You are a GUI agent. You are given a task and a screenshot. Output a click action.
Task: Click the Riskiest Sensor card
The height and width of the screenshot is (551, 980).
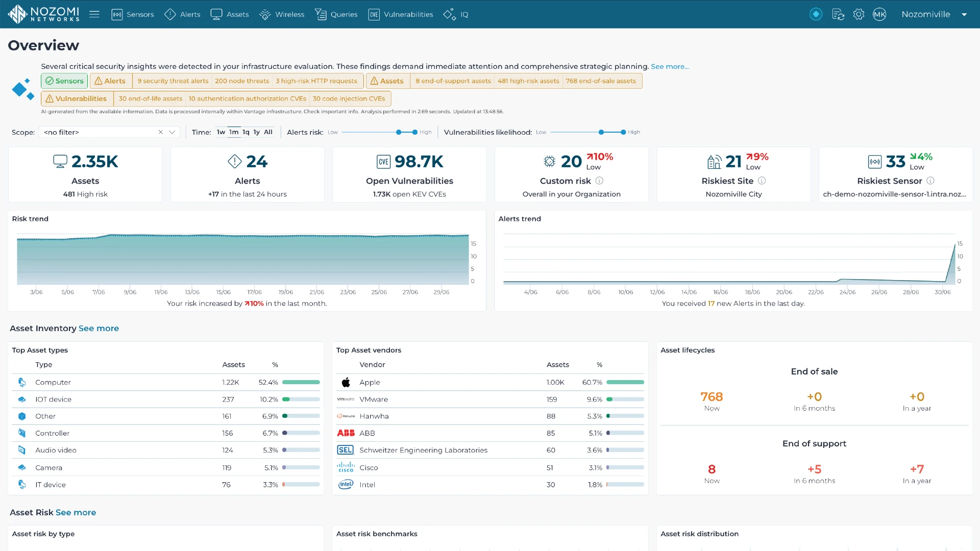click(x=896, y=174)
